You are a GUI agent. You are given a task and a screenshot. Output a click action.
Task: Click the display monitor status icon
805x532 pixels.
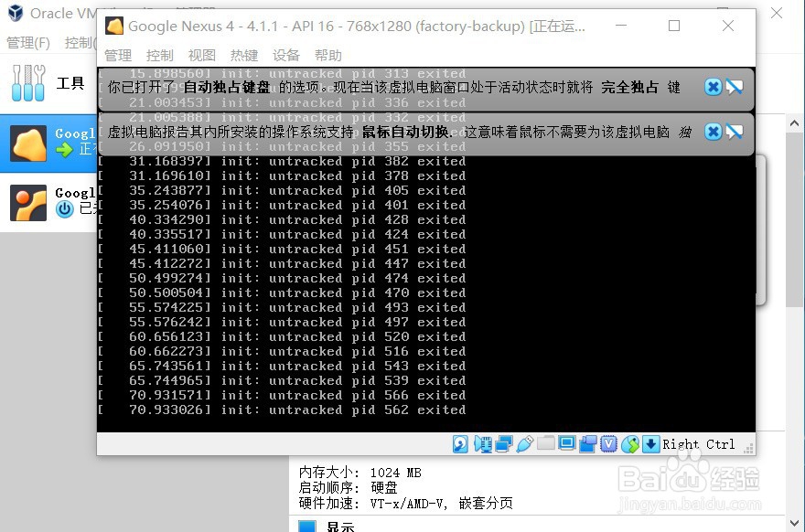click(567, 443)
